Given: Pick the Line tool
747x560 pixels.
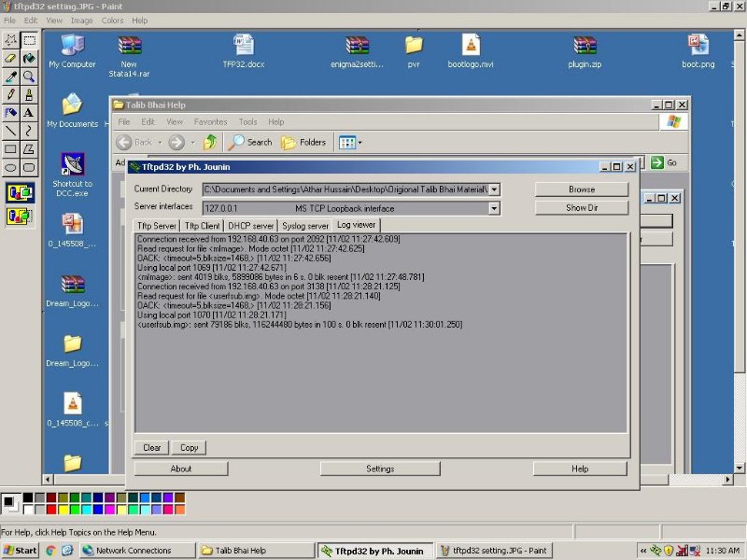Looking at the screenshot, I should pos(10,131).
